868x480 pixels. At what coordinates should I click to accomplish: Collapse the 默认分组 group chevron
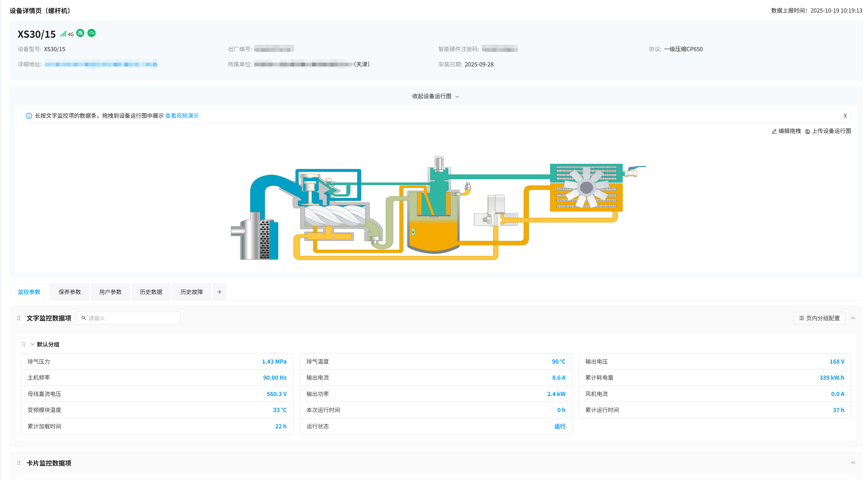[x=32, y=344]
